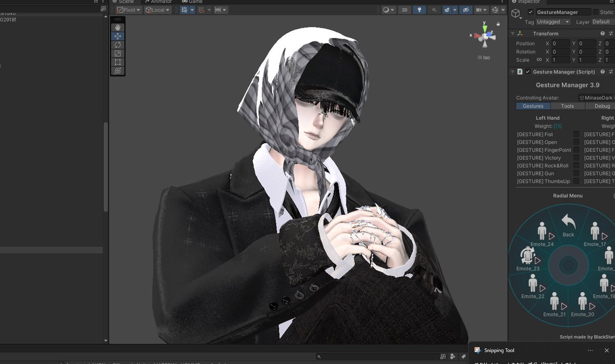
Task: Play Emote_17 in the radial menu
Action: coord(595,234)
